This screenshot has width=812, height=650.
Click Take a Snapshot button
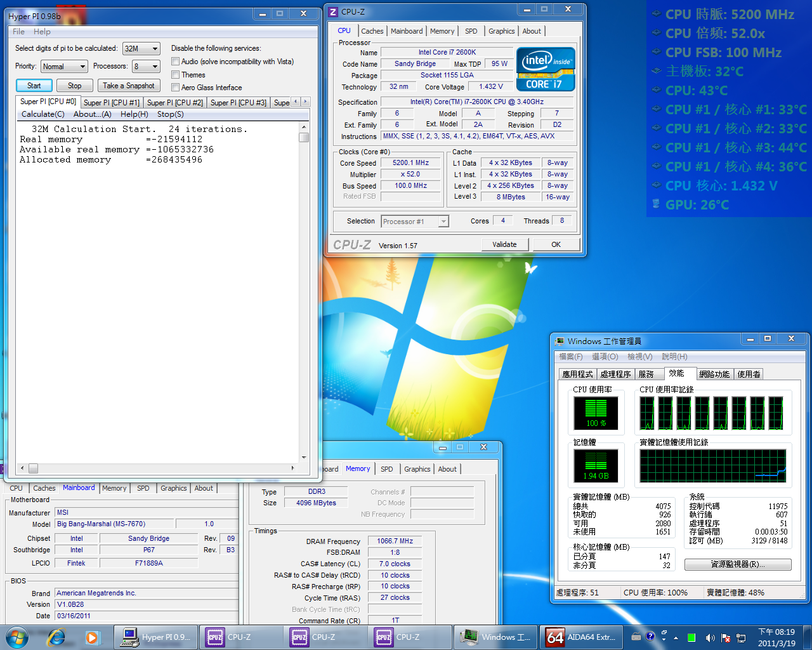[129, 86]
